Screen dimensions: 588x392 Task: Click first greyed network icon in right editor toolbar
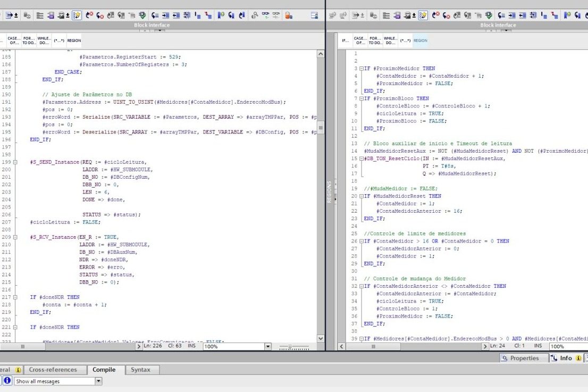coord(332,15)
